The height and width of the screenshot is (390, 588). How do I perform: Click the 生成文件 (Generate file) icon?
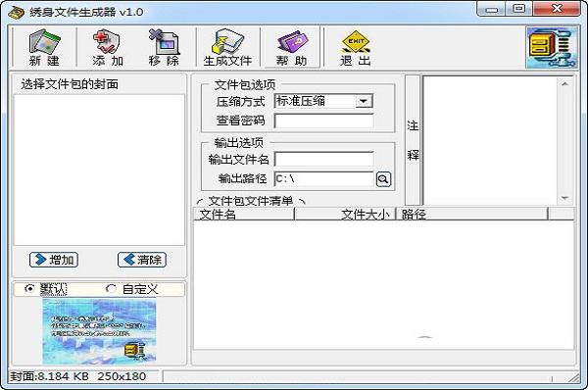pyautogui.click(x=227, y=48)
